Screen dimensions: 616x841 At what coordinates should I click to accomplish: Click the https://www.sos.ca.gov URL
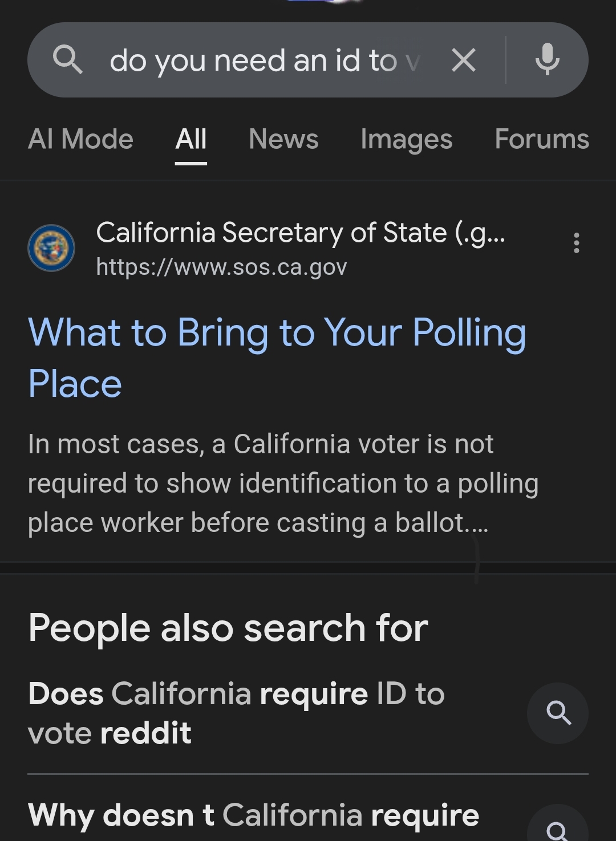coord(221,267)
